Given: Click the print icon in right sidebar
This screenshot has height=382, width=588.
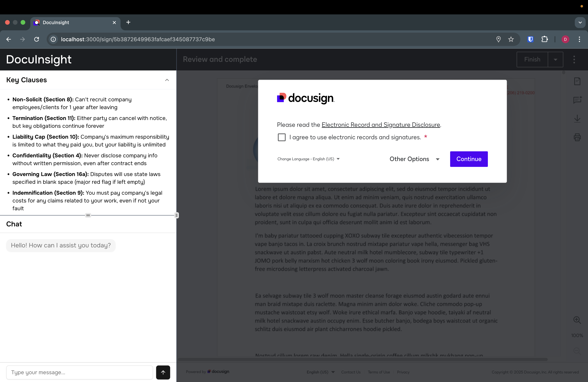Looking at the screenshot, I should [577, 137].
